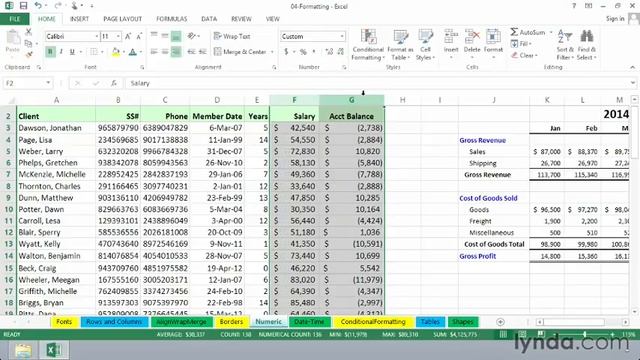Click the Cut scissors icon
Screen dimensions: 640x360
pos(29,32)
